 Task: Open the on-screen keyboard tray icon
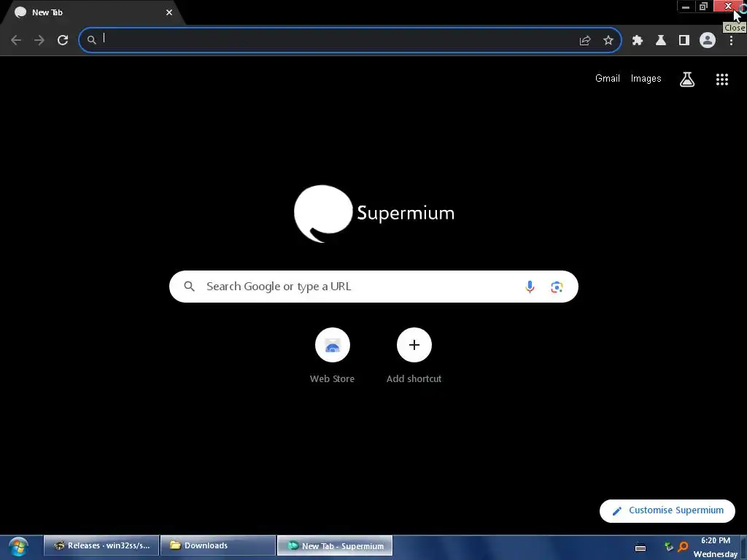(x=640, y=548)
